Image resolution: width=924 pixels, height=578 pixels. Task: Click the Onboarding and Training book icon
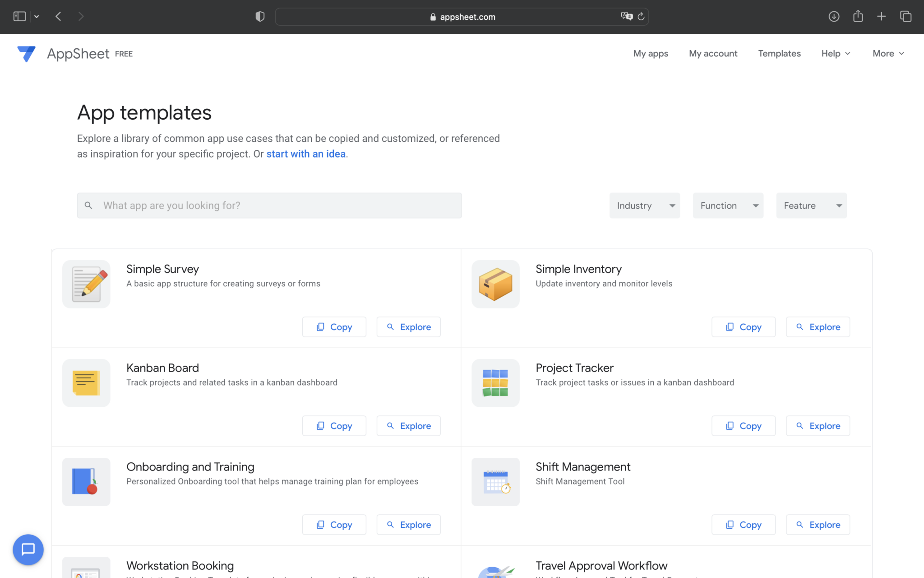(86, 481)
